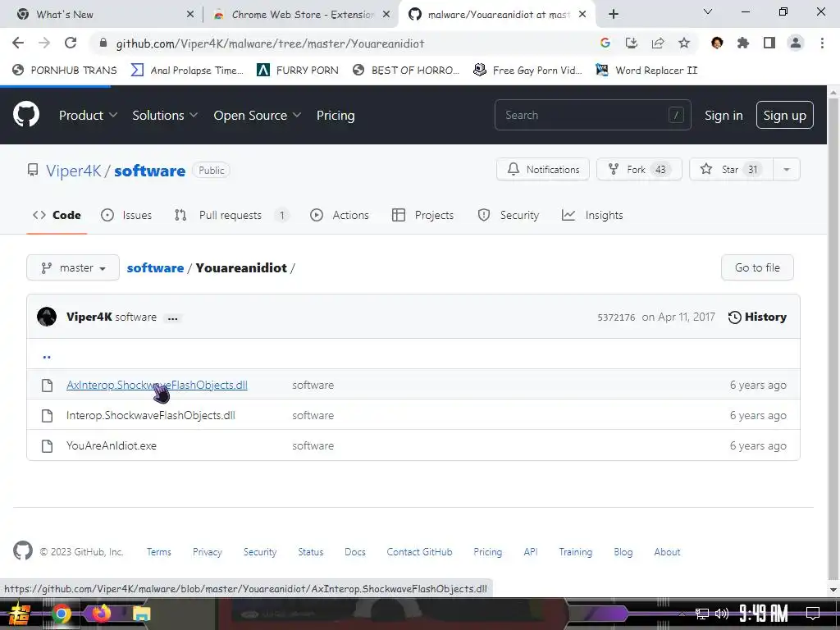Open File Explorer from the taskbar
840x630 pixels.
[x=141, y=614]
